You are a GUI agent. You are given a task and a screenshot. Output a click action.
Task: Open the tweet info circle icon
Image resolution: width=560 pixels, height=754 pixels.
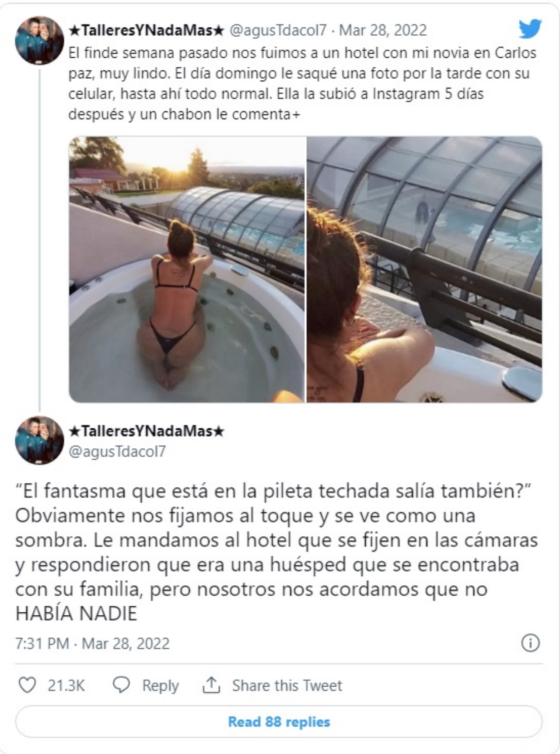coord(530,643)
